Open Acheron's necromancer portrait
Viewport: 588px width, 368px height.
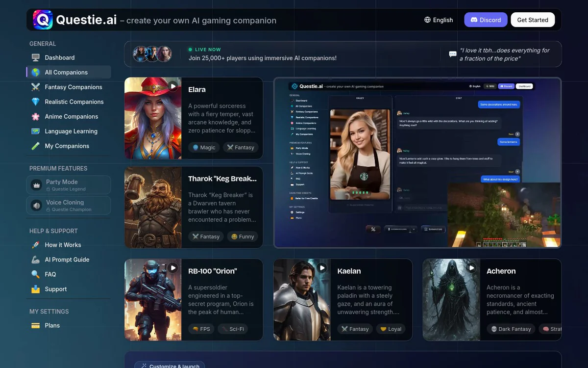(451, 300)
